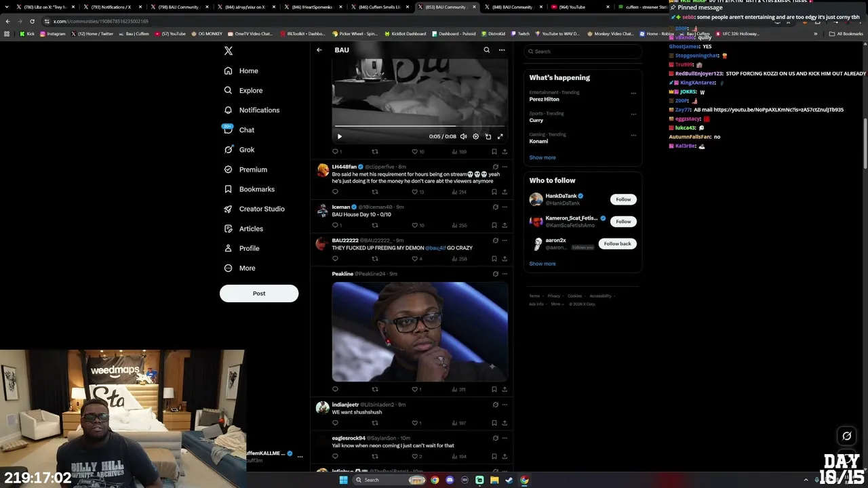Open Chat in X sidebar

pos(239,129)
